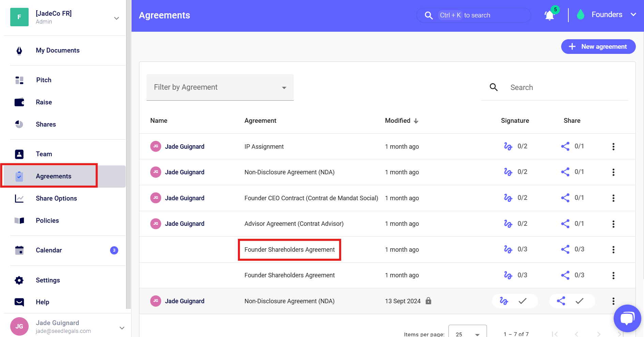Click the share icon for Advisor Agreement row

(565, 224)
